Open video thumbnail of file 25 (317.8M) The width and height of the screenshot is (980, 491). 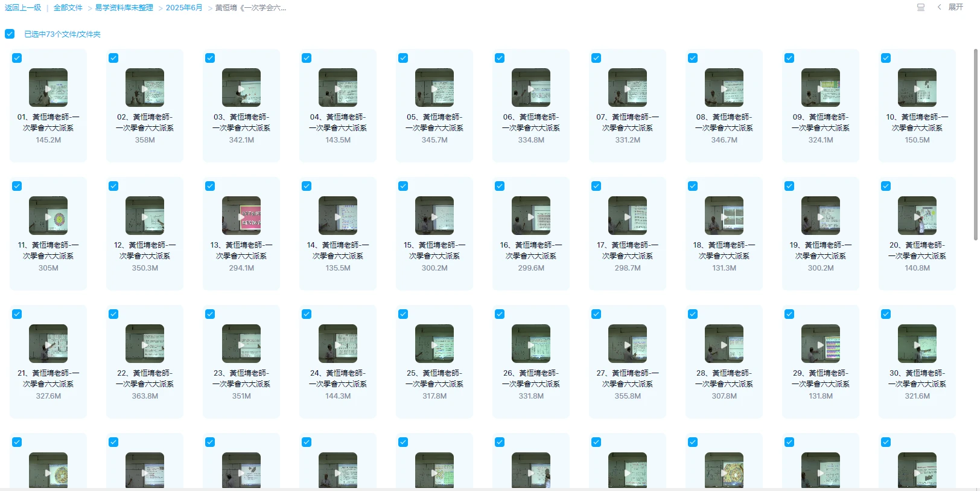click(x=434, y=344)
